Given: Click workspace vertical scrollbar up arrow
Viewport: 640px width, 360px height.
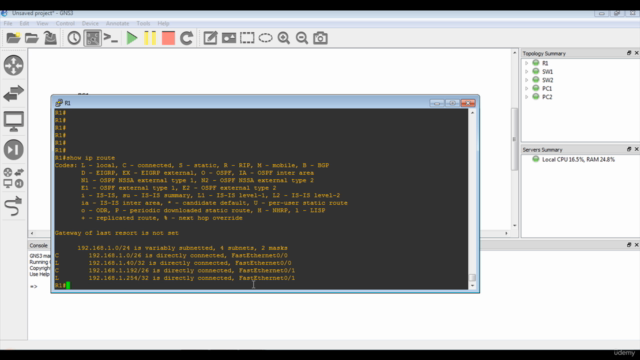Looking at the screenshot, I should [x=514, y=53].
